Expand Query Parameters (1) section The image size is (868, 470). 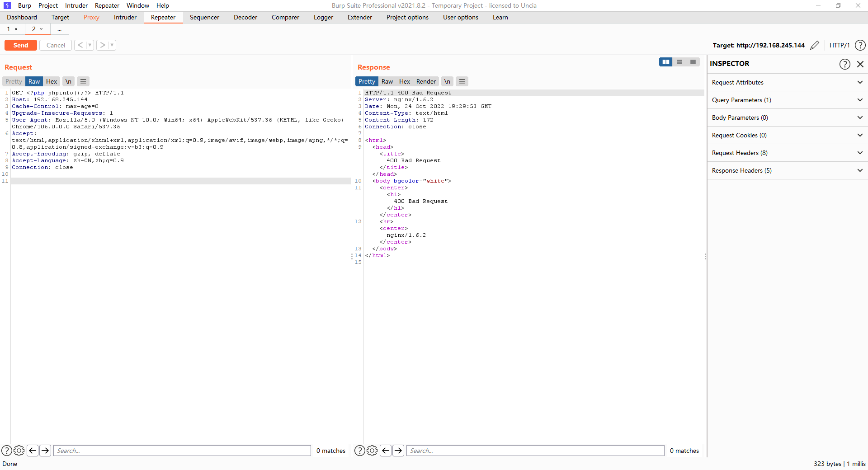pyautogui.click(x=788, y=100)
